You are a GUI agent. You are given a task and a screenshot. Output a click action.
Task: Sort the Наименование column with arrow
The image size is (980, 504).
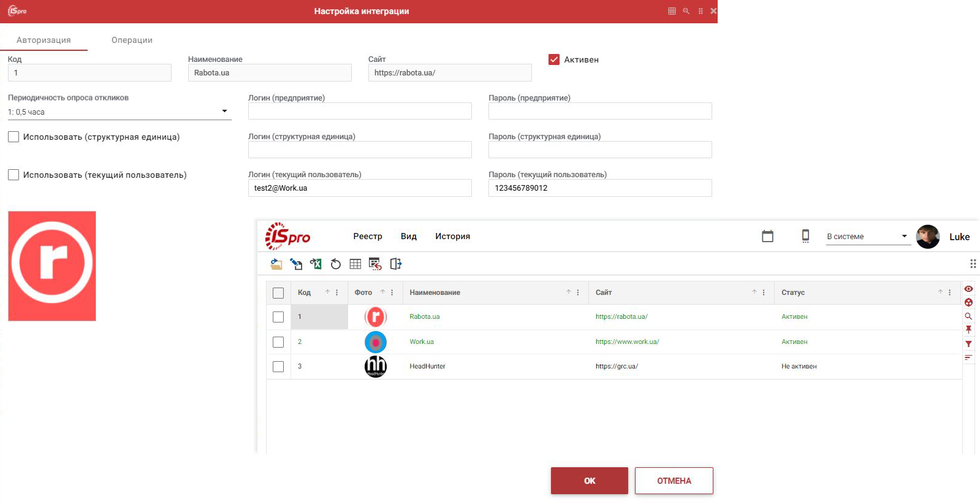tap(568, 292)
